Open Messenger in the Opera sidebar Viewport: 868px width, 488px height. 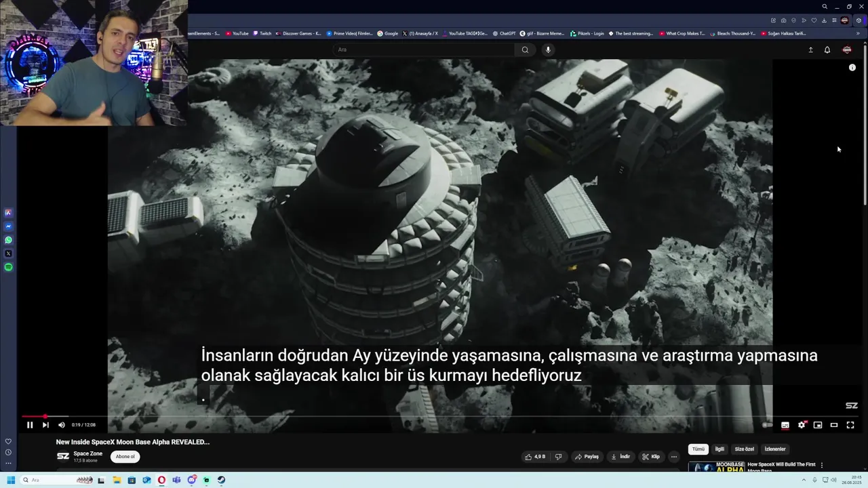[8, 226]
